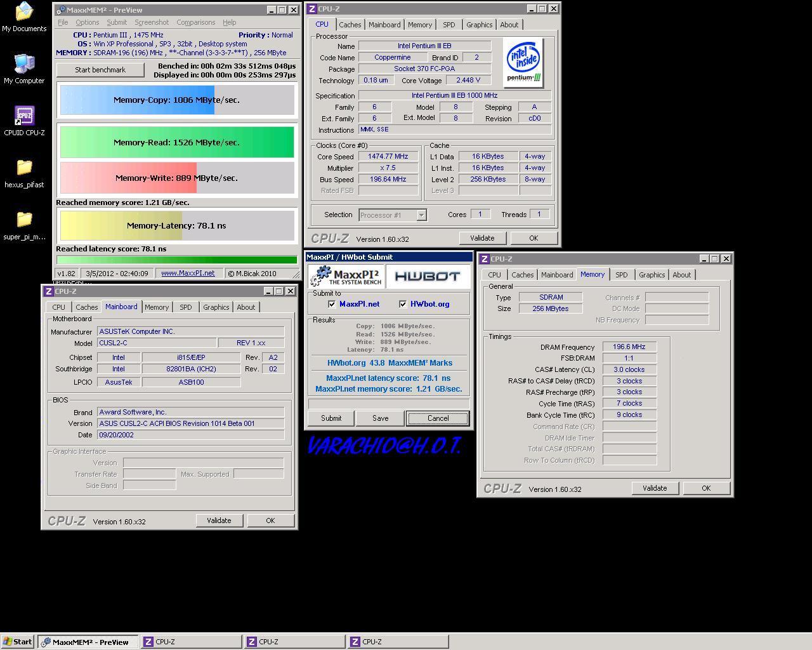Click OK in CPU-Z Memory window
Screen dimensions: 812x650
coord(706,488)
